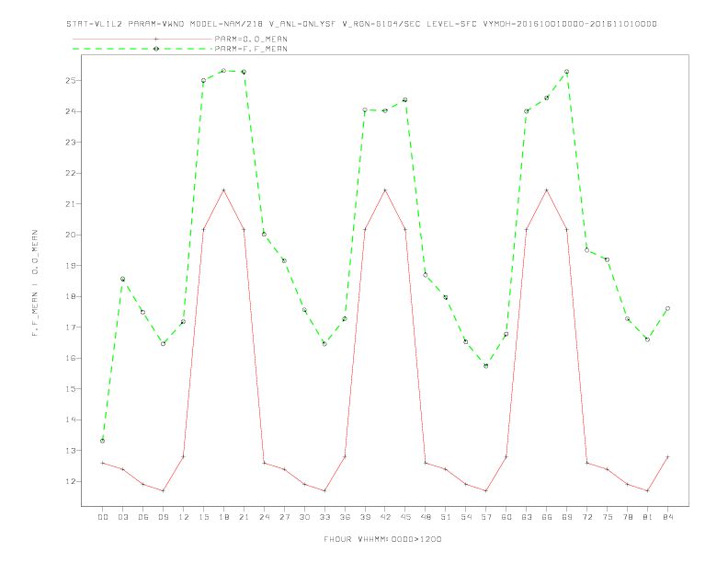Click green F_MEAN peak point at hour 69
This screenshot has width=728, height=563.
coord(567,72)
